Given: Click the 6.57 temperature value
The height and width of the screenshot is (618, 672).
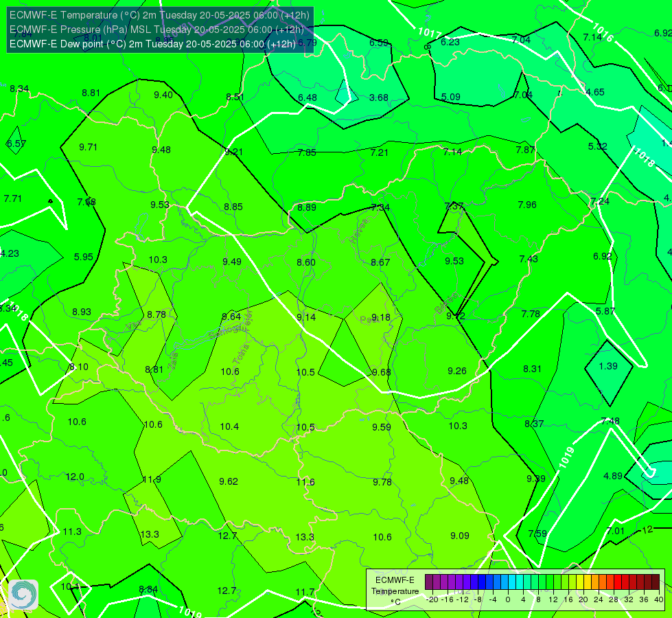Looking at the screenshot, I should 16,144.
